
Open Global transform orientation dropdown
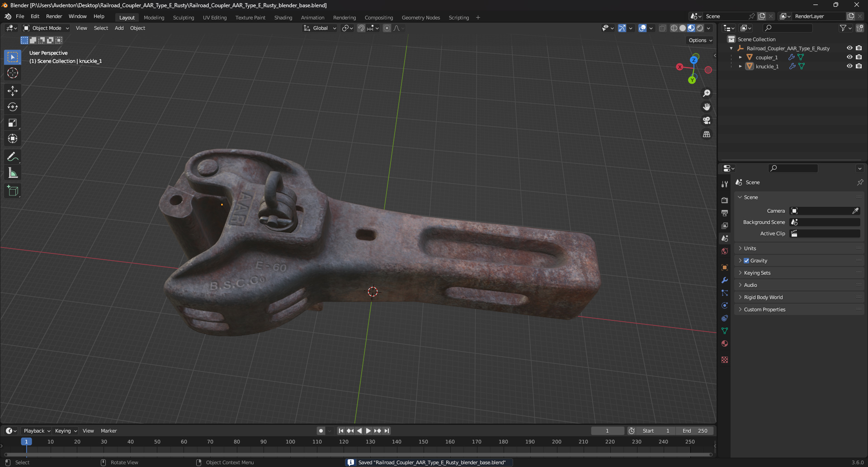pos(320,28)
